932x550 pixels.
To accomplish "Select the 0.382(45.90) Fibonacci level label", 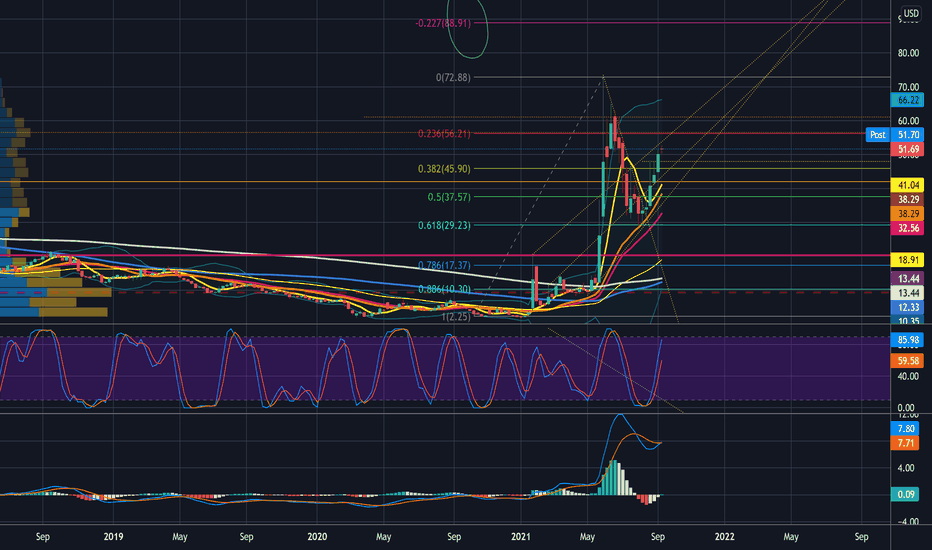I will tap(444, 169).
